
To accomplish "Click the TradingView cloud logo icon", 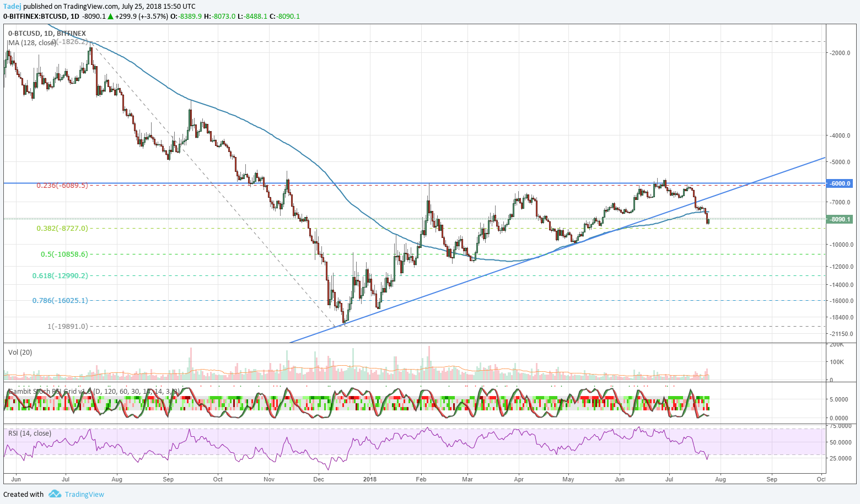I will tap(55, 494).
